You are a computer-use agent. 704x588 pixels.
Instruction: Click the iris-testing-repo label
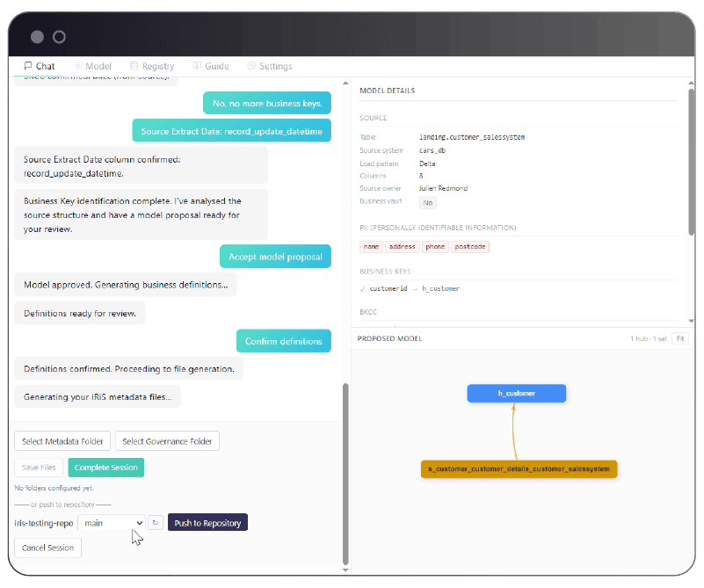[x=44, y=523]
